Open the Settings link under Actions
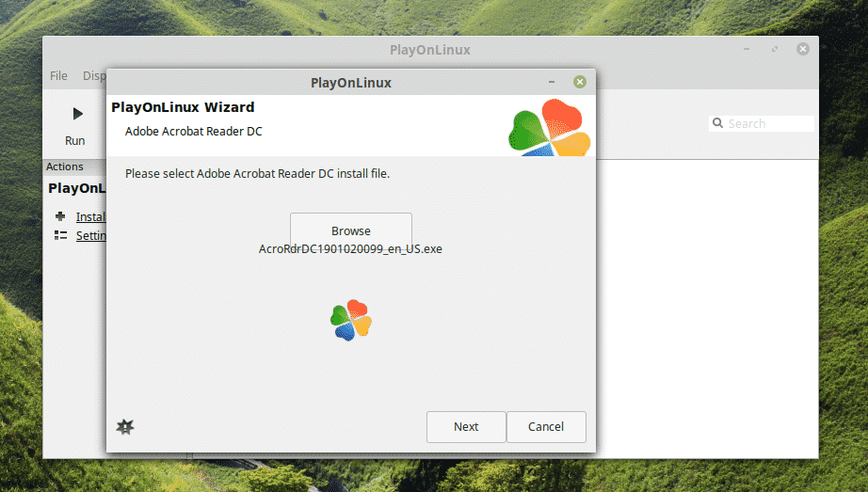Viewport: 868px width, 492px height. [91, 236]
